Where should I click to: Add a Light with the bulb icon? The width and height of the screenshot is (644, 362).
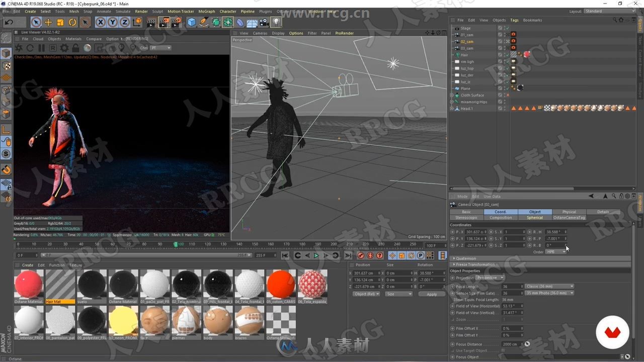click(276, 22)
